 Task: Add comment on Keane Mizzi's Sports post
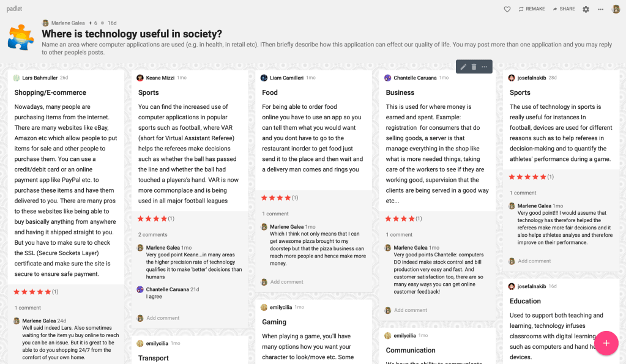click(163, 318)
